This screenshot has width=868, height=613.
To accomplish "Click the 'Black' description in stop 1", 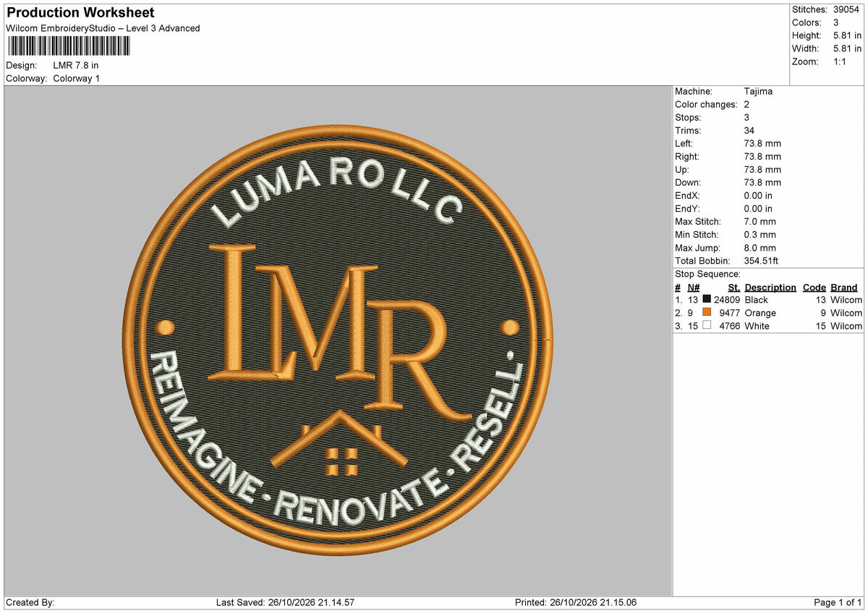I will click(757, 300).
